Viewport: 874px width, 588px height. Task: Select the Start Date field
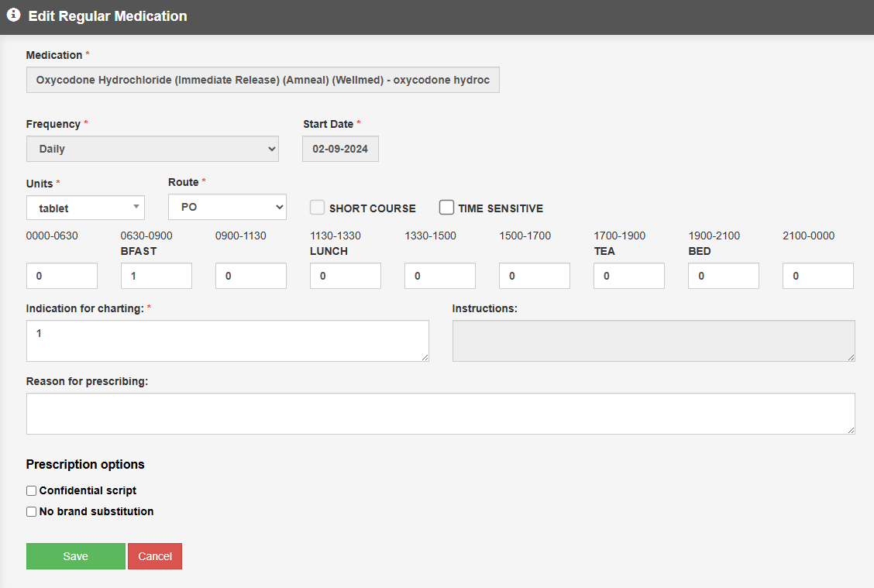tap(340, 149)
